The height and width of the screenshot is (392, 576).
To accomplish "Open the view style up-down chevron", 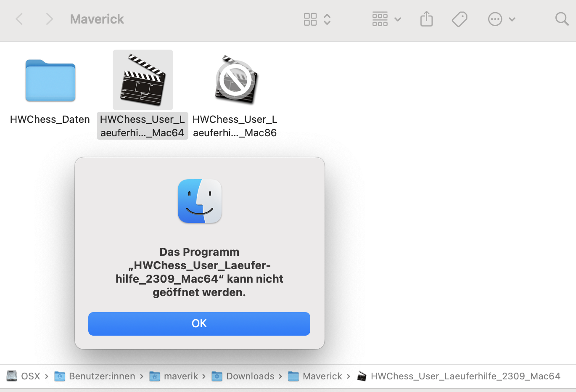I will pyautogui.click(x=327, y=19).
